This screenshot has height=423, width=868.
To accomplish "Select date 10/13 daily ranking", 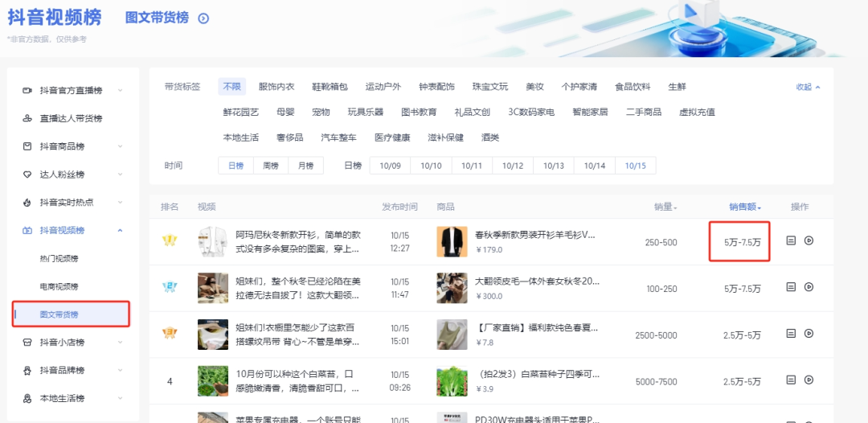I will [x=554, y=166].
